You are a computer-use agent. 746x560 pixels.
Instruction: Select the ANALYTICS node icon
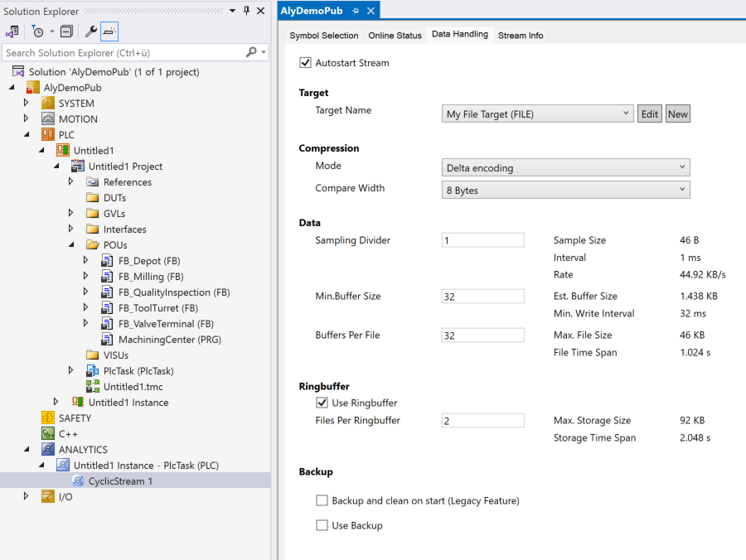pos(48,450)
